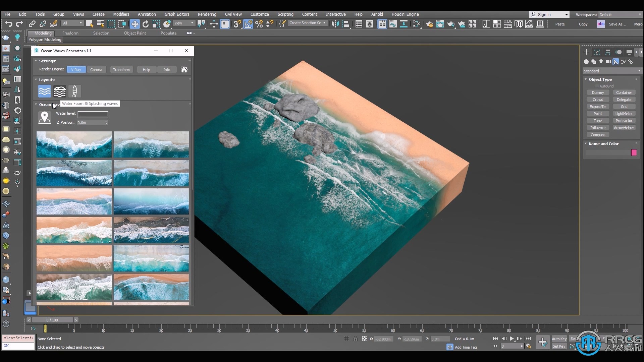Toggle absolute/offset transform type-in mode

pyautogui.click(x=365, y=339)
